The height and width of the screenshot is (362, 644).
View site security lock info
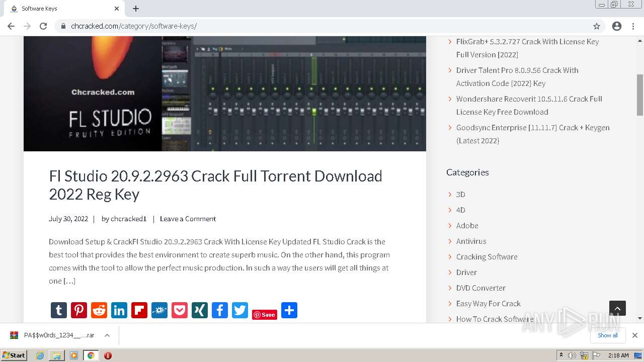tap(63, 26)
